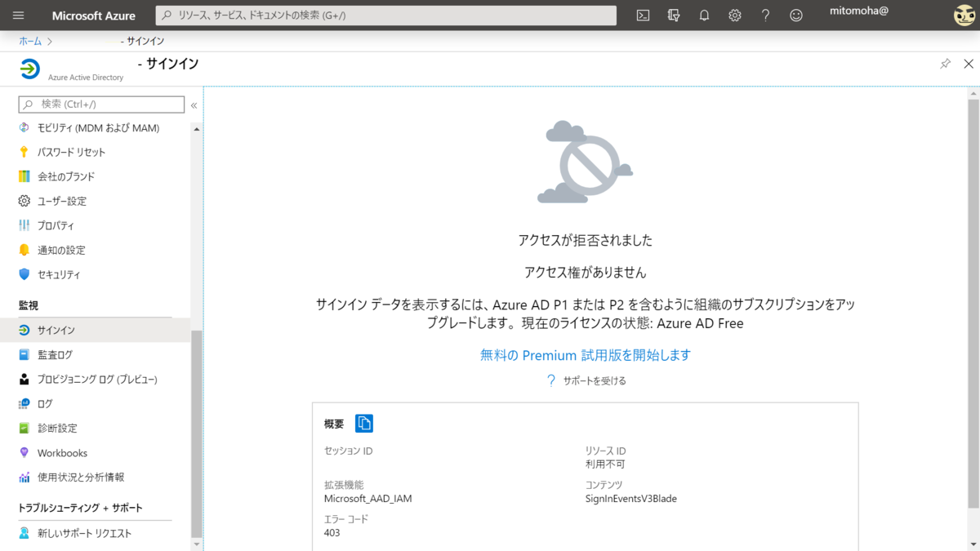
Task: Click the アクセスが拒否されました heading
Action: coord(586,240)
